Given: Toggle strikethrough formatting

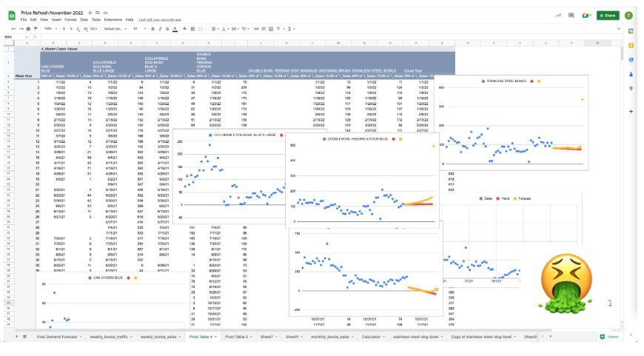Looking at the screenshot, I should tap(167, 29).
